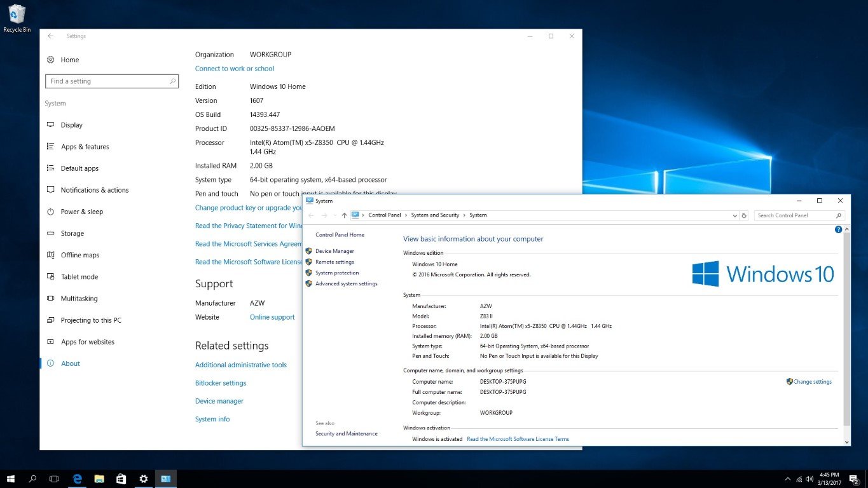868x488 pixels.
Task: Read the Microsoft Software License Terms in System window
Action: click(x=518, y=439)
